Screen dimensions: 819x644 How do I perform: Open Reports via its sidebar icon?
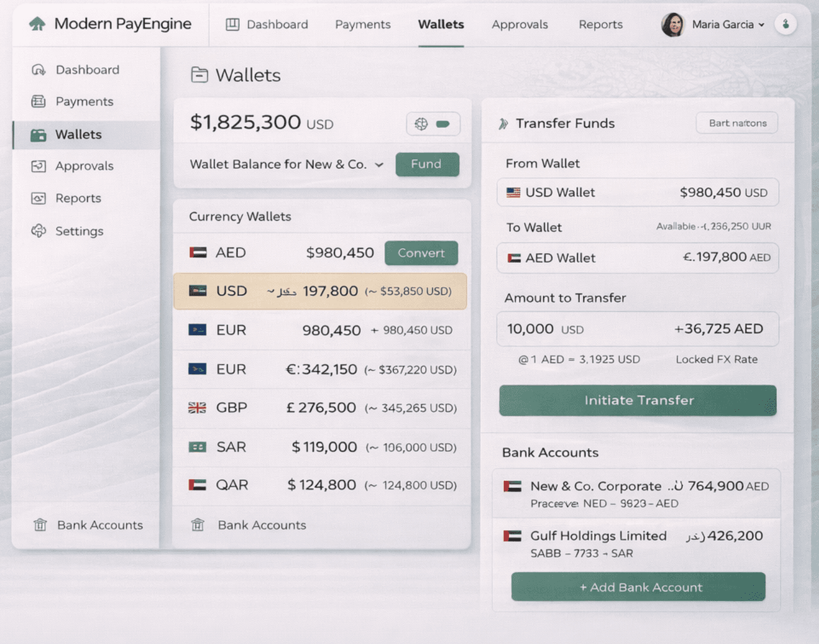point(40,198)
